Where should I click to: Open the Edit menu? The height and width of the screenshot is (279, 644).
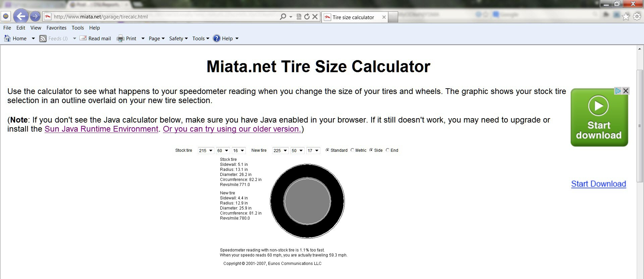[x=21, y=28]
